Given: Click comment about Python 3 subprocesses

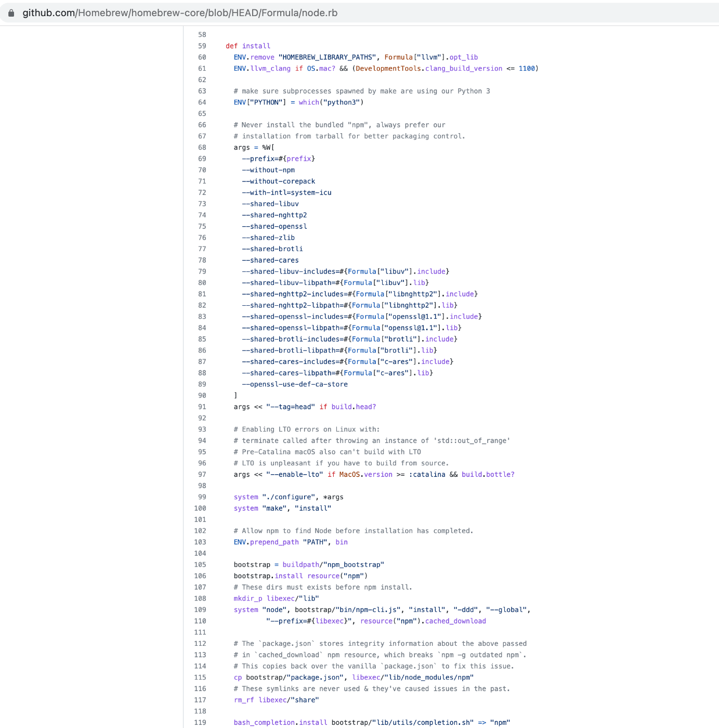Looking at the screenshot, I should [x=362, y=91].
